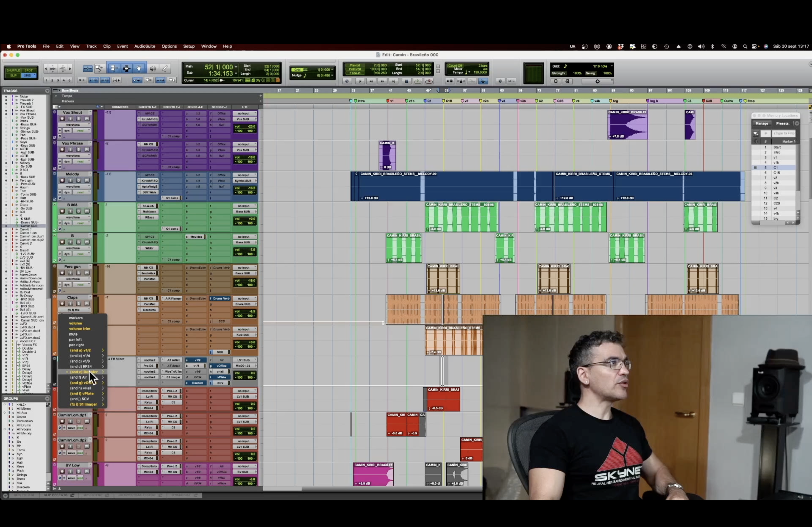Screen dimensions: 812x527
Task: Select the Scrubber speaker tool
Action: (153, 68)
